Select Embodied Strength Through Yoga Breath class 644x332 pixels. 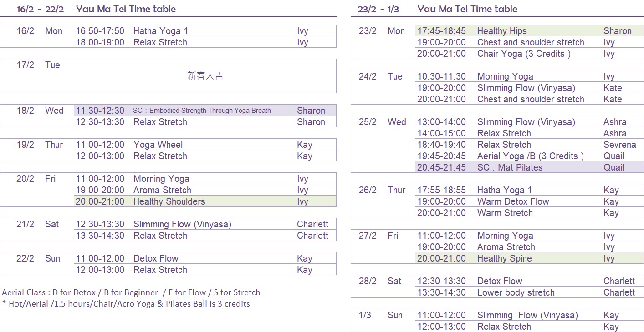point(202,111)
